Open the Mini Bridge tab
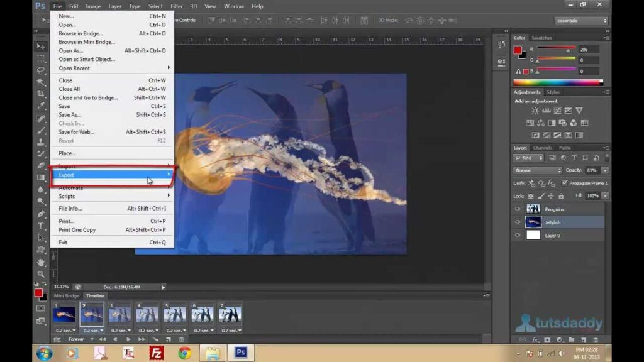644x362 pixels. pyautogui.click(x=66, y=295)
